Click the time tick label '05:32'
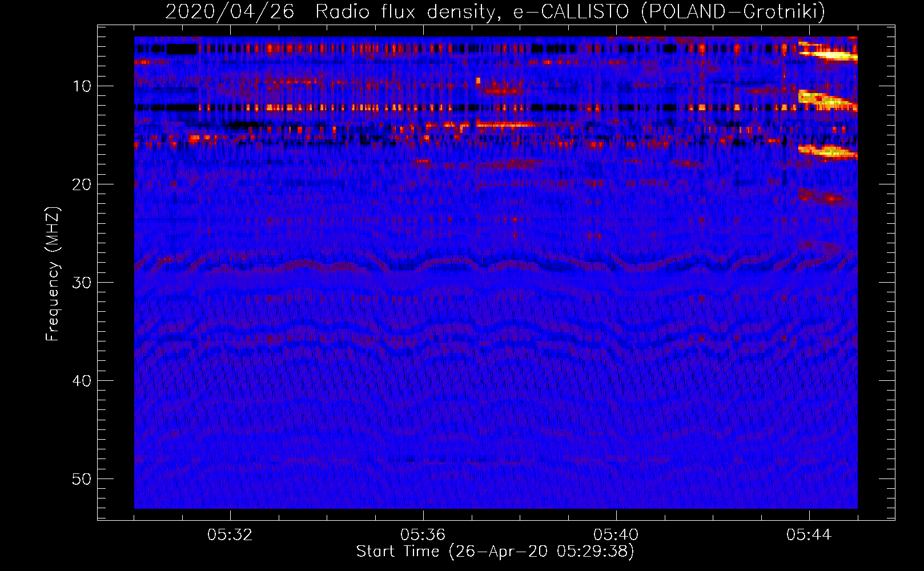 point(230,535)
